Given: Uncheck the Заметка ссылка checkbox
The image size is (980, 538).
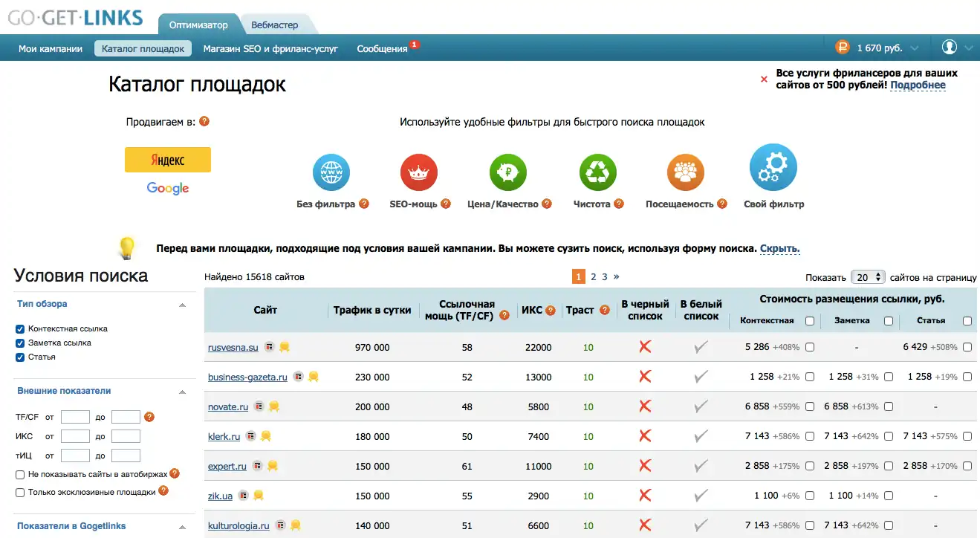Looking at the screenshot, I should click(x=21, y=343).
